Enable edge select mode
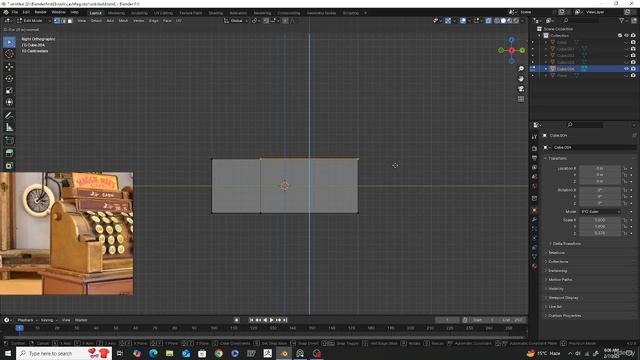The image size is (640, 360). coord(63,20)
